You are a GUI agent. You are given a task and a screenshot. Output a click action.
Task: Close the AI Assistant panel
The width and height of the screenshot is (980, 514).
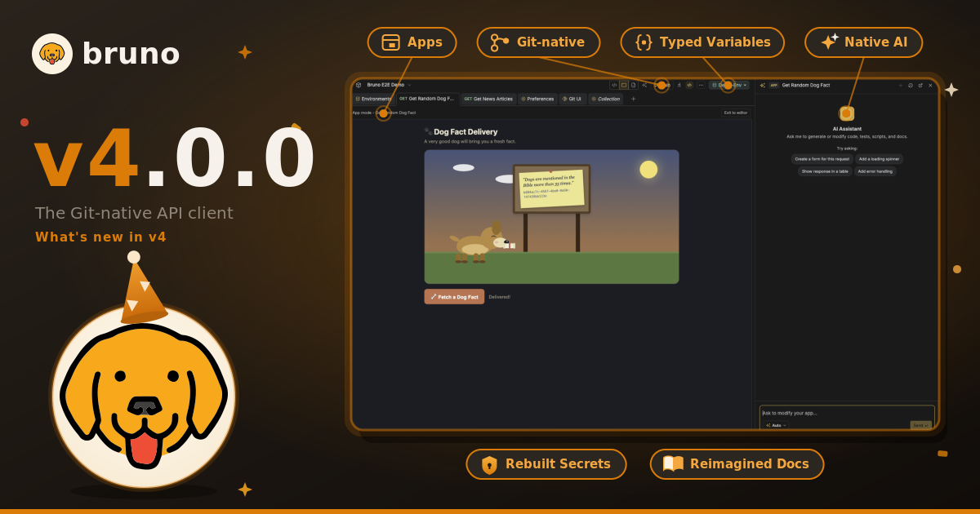(x=930, y=85)
